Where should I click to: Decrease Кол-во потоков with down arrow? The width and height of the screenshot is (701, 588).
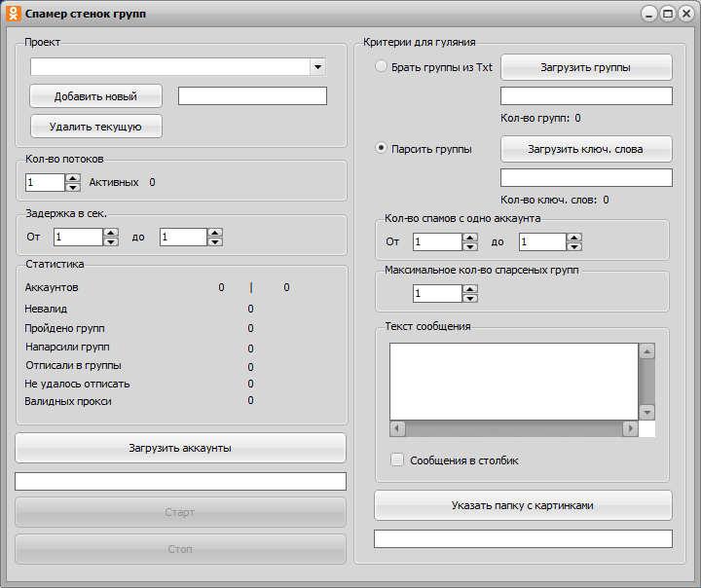[x=72, y=187]
